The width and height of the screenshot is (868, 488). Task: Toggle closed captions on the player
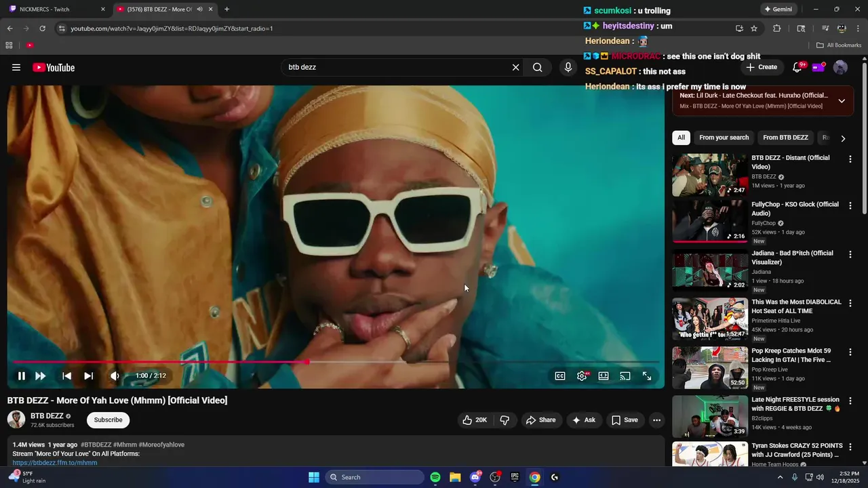pos(560,376)
